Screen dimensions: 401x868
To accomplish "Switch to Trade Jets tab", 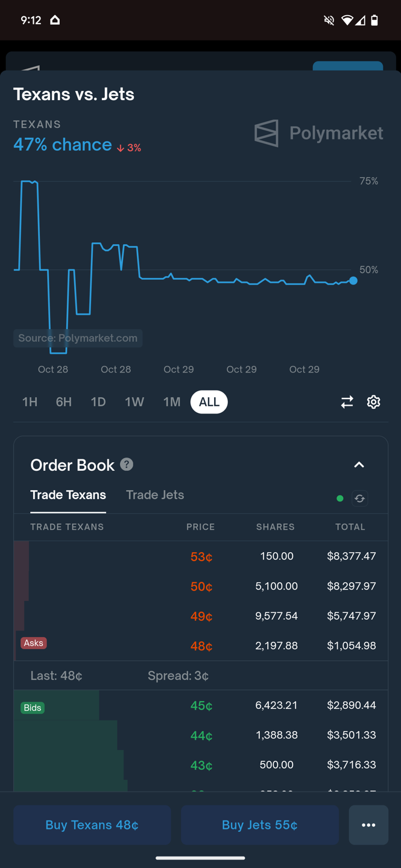I will click(x=155, y=495).
